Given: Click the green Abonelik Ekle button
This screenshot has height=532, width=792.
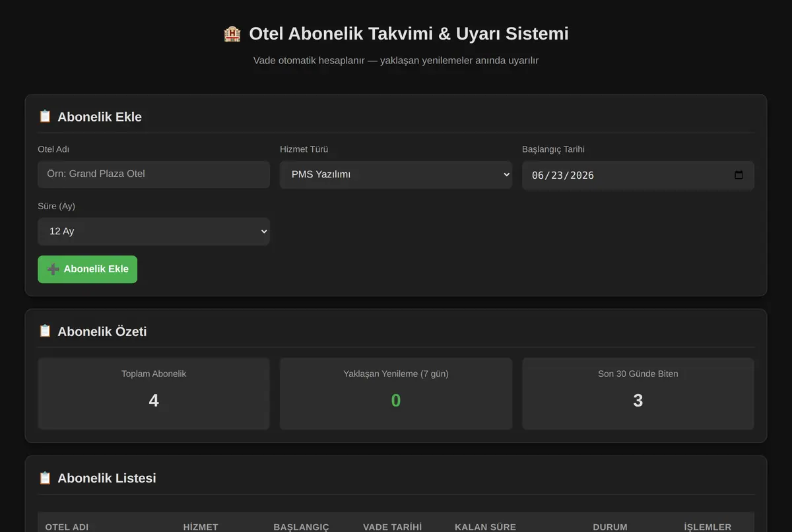Looking at the screenshot, I should (x=87, y=269).
